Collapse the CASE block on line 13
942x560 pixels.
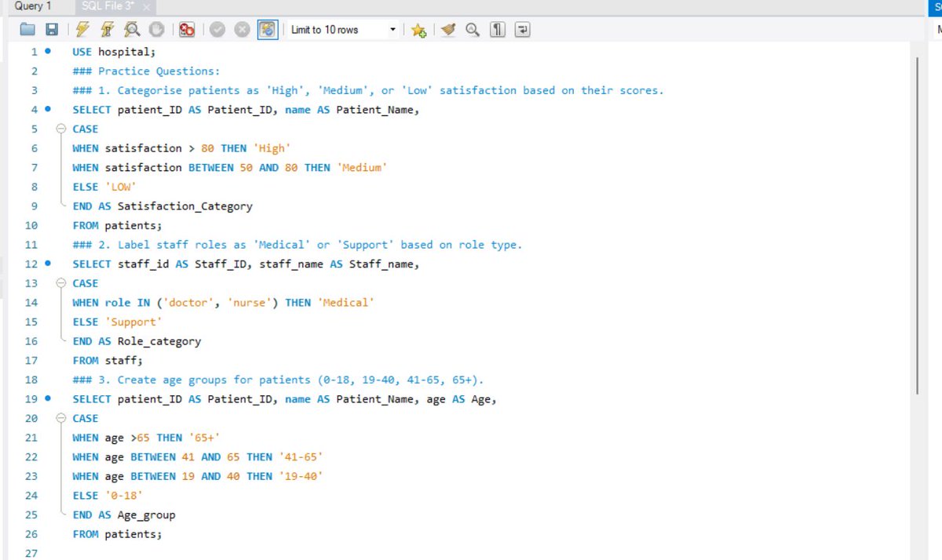click(62, 284)
